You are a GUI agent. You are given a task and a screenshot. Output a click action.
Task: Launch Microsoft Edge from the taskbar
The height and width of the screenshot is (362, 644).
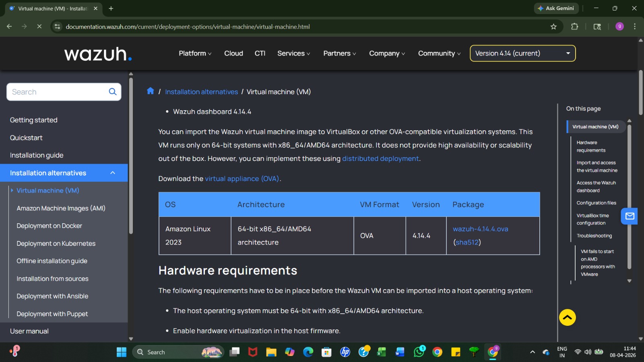[308, 352]
